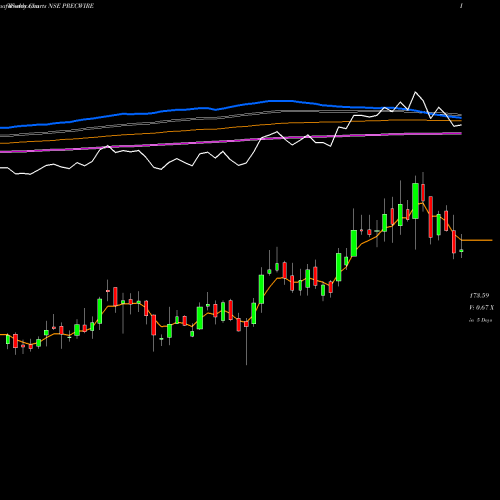Click the last small green candle on the chart

tap(461, 251)
